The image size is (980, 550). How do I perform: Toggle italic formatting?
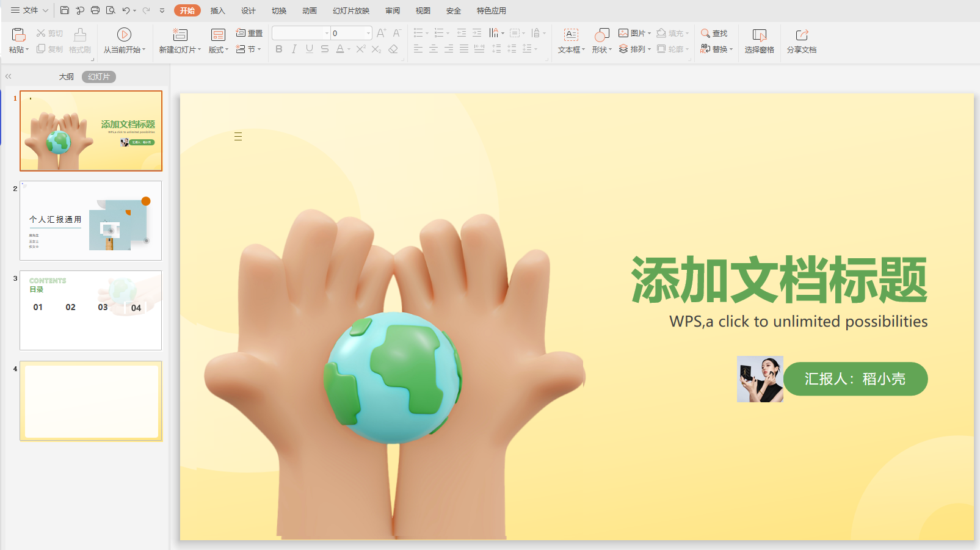(294, 49)
